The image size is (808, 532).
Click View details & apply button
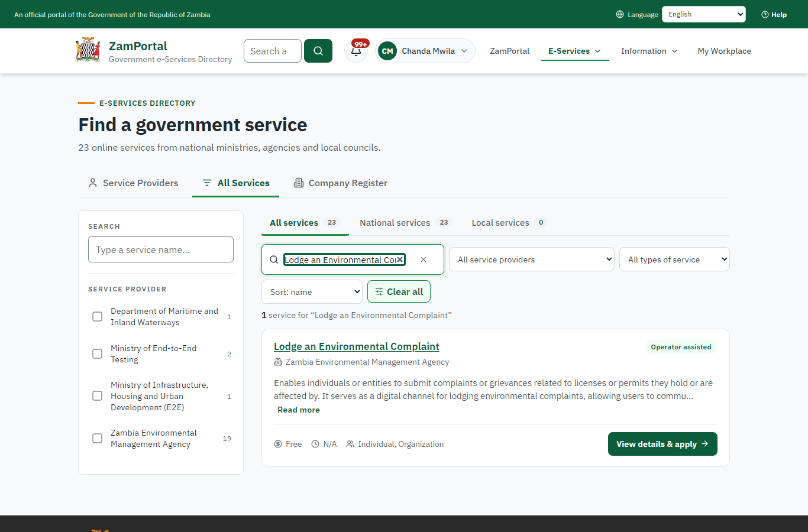point(662,444)
